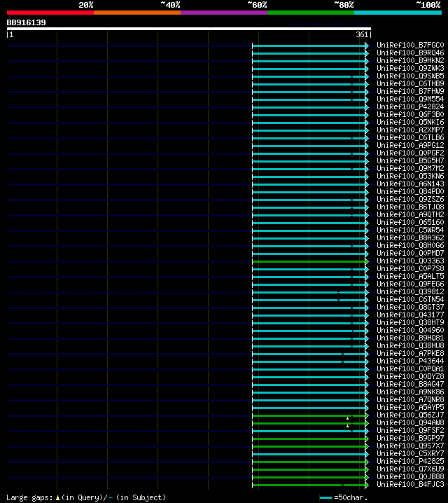The image size is (448, 503).
Task: Click the UniRef100_C6TN54 entry
Action: click(x=410, y=299)
